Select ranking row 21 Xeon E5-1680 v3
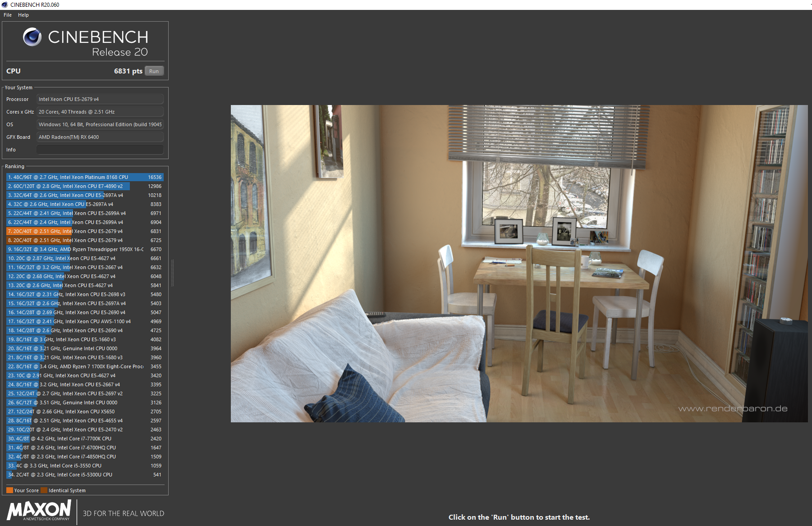Image resolution: width=812 pixels, height=526 pixels. coord(85,357)
